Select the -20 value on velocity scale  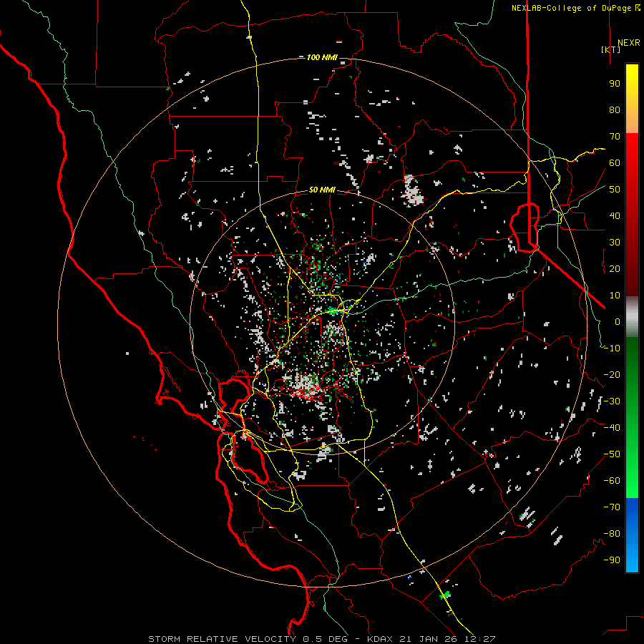[612, 374]
